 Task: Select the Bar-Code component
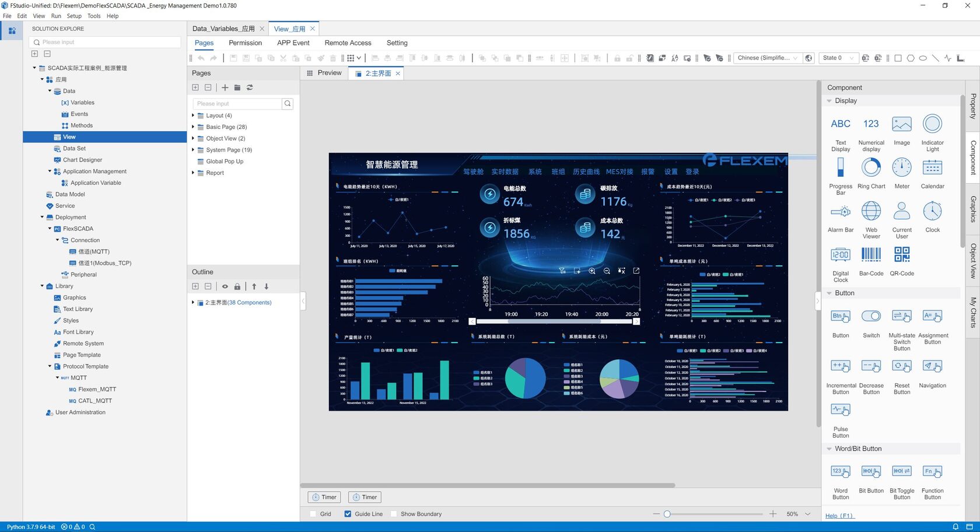871,261
